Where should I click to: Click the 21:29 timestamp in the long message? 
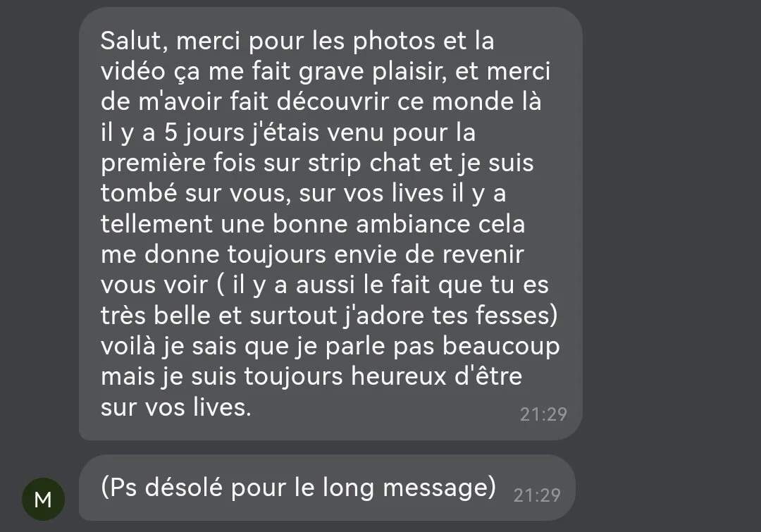point(543,414)
